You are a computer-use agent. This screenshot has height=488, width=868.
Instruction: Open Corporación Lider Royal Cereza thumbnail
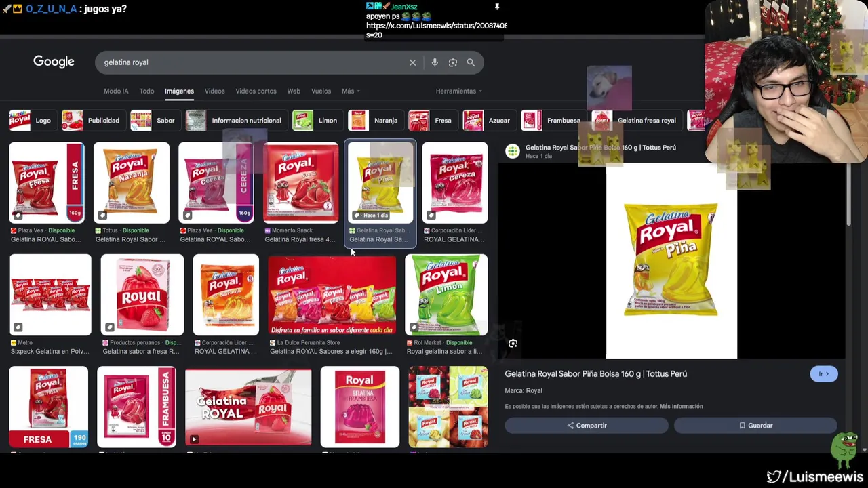pyautogui.click(x=454, y=183)
